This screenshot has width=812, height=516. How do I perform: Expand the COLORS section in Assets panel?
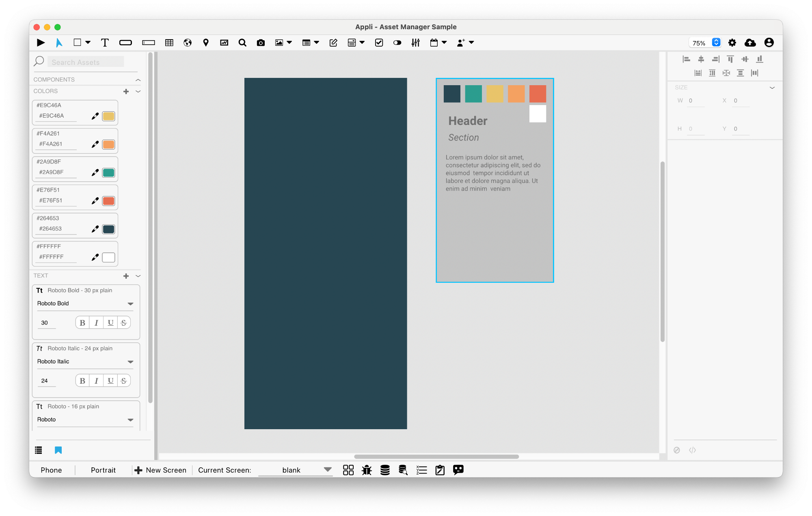point(138,91)
